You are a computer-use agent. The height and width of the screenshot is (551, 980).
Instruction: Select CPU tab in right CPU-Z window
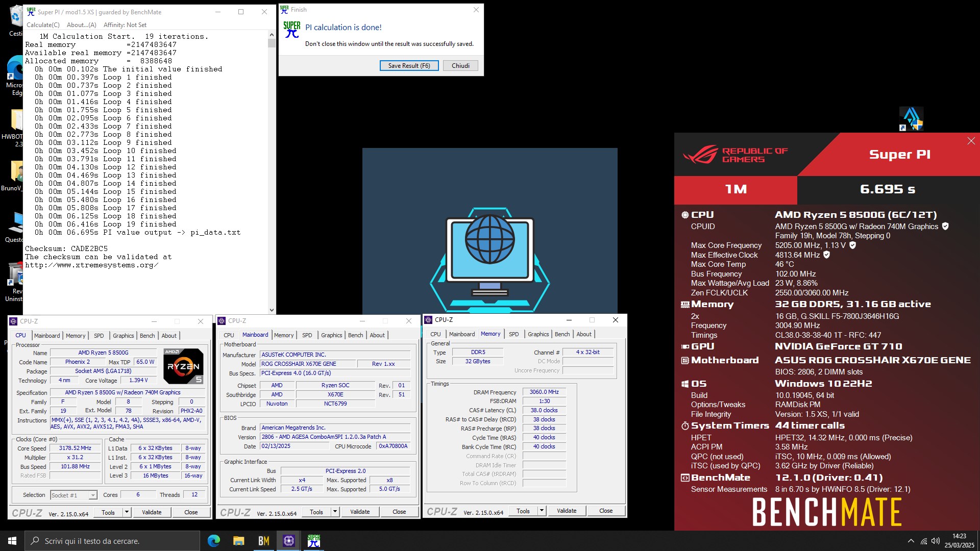click(435, 334)
